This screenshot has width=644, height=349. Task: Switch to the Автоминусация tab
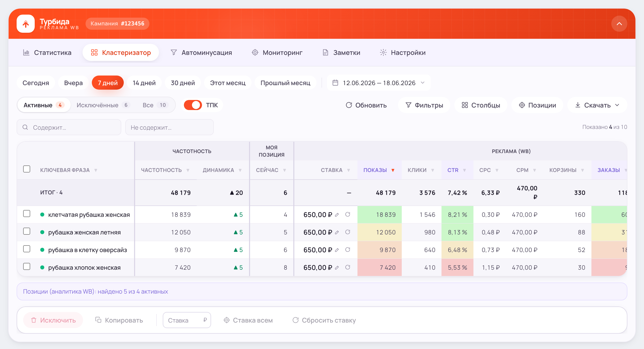tap(201, 52)
